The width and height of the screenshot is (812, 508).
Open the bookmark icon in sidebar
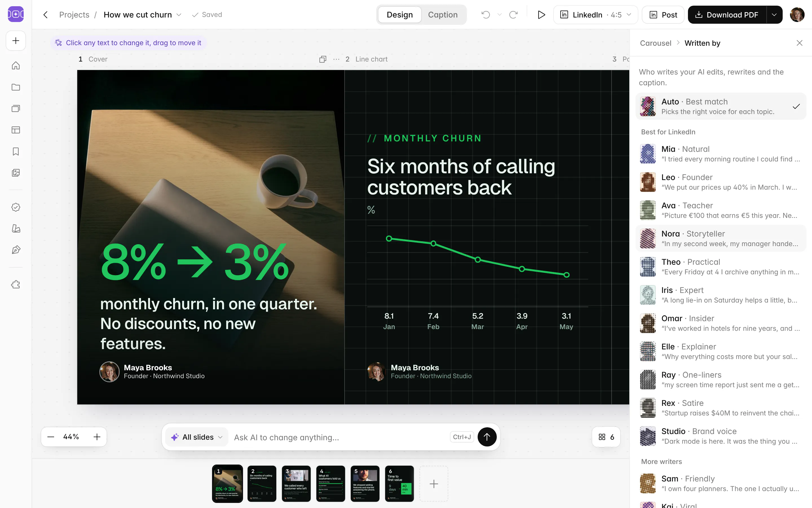(16, 152)
